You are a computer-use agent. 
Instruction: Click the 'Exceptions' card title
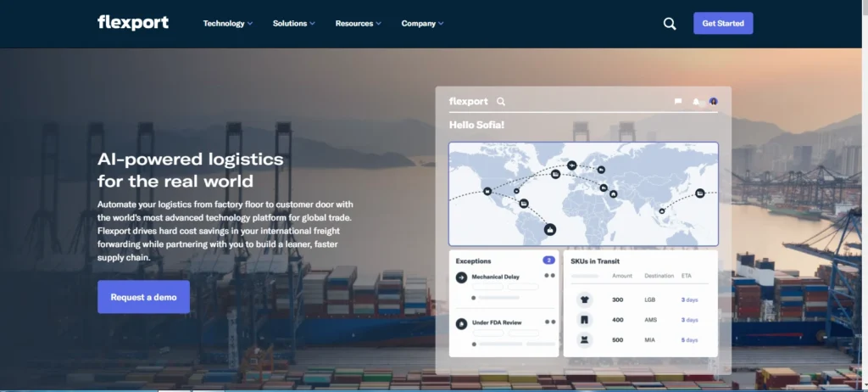pos(473,260)
